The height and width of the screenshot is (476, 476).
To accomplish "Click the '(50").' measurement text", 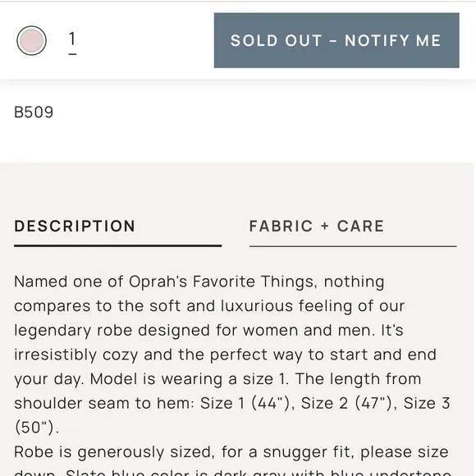I will (x=36, y=428).
